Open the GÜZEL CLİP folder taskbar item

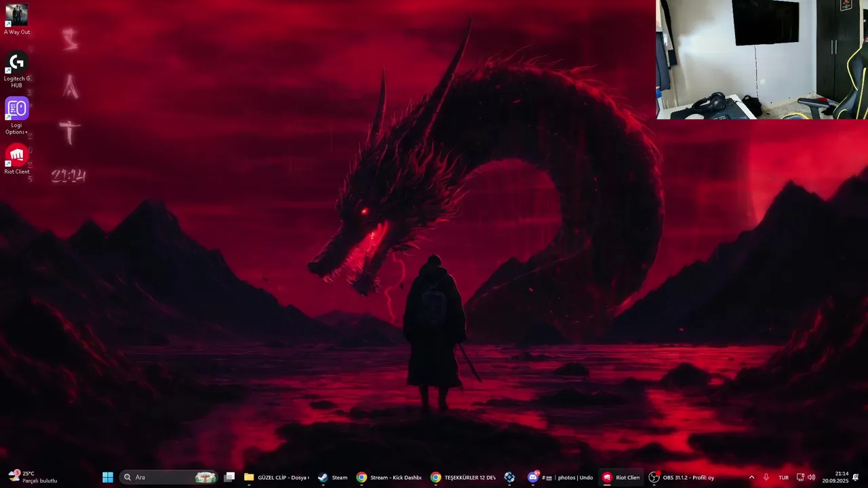point(277,477)
